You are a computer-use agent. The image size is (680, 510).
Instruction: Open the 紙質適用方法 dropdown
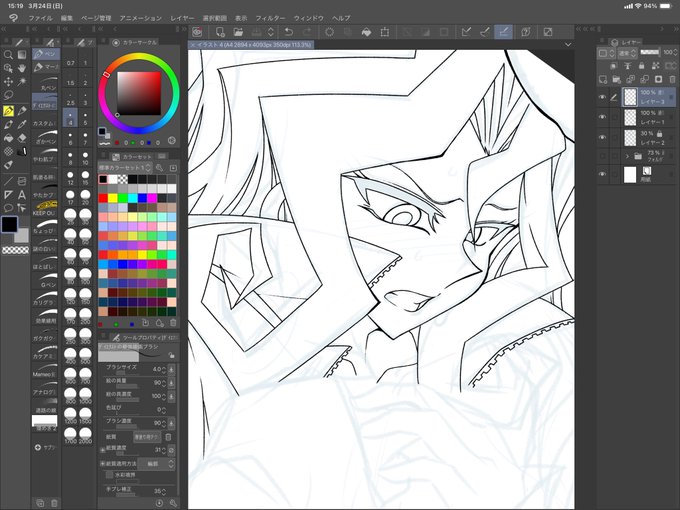click(156, 464)
